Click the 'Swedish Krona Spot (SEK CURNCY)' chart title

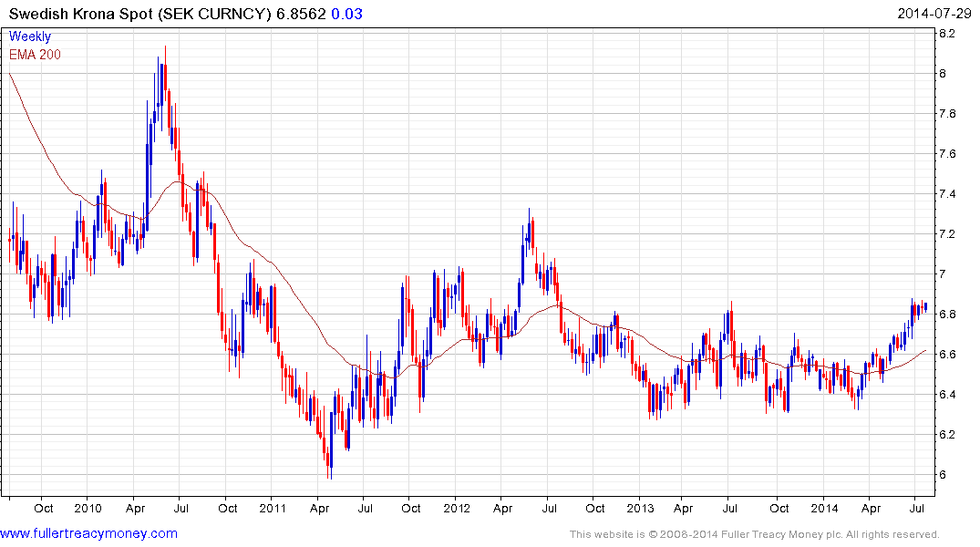pos(140,14)
